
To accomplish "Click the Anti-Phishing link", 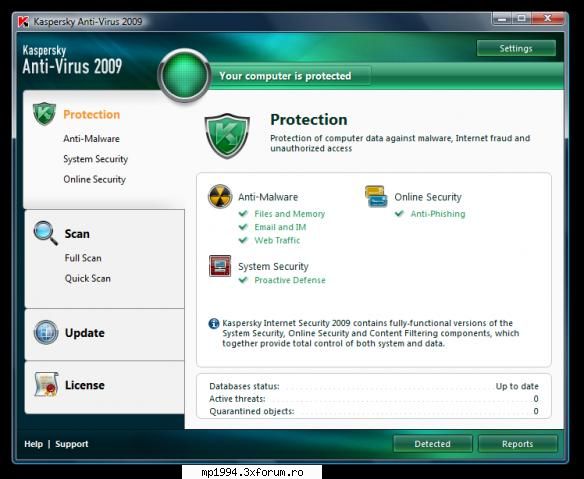I will (438, 214).
